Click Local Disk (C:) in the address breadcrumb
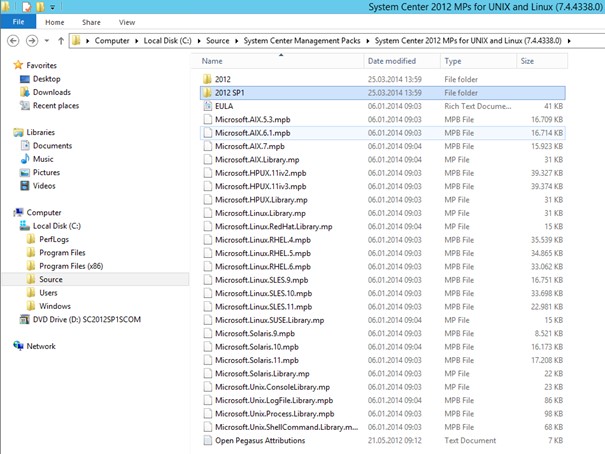Image resolution: width=605 pixels, height=454 pixels. (x=167, y=41)
